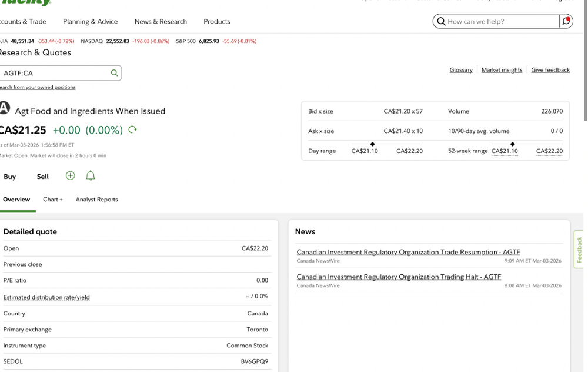Click 52-week low CA$21.10 value

click(x=505, y=151)
